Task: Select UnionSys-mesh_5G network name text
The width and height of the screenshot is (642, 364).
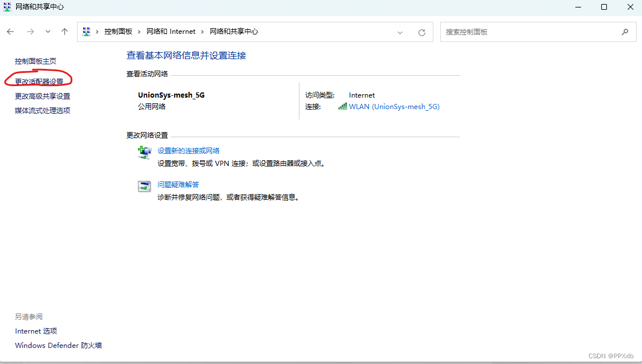Action: (x=171, y=95)
